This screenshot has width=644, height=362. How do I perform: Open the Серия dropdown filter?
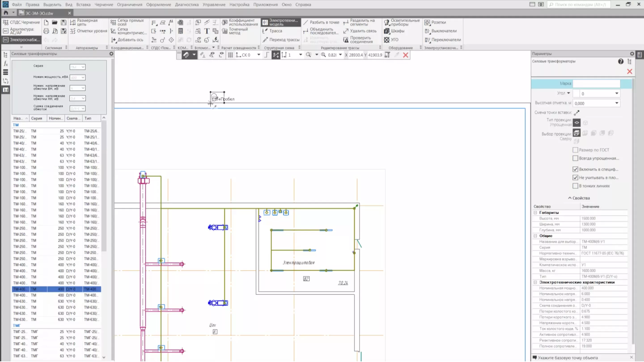(x=78, y=67)
